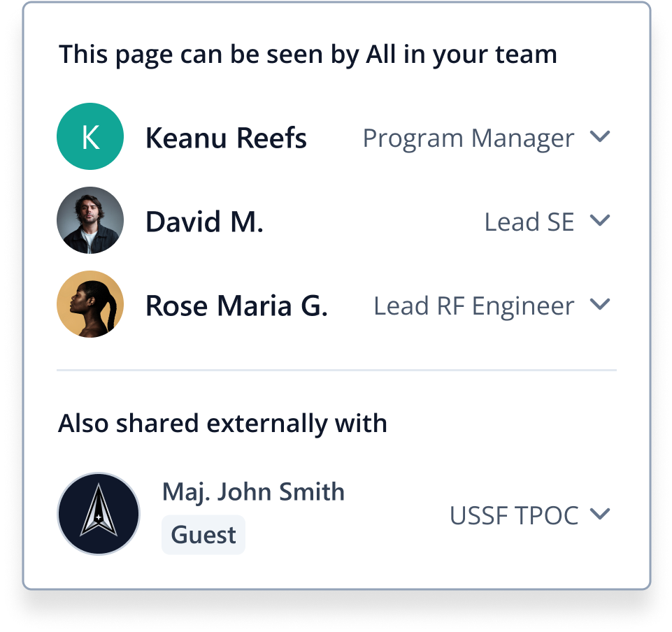Click the 'Also shared externally with' label
This screenshot has width=672, height=632.
[x=222, y=423]
